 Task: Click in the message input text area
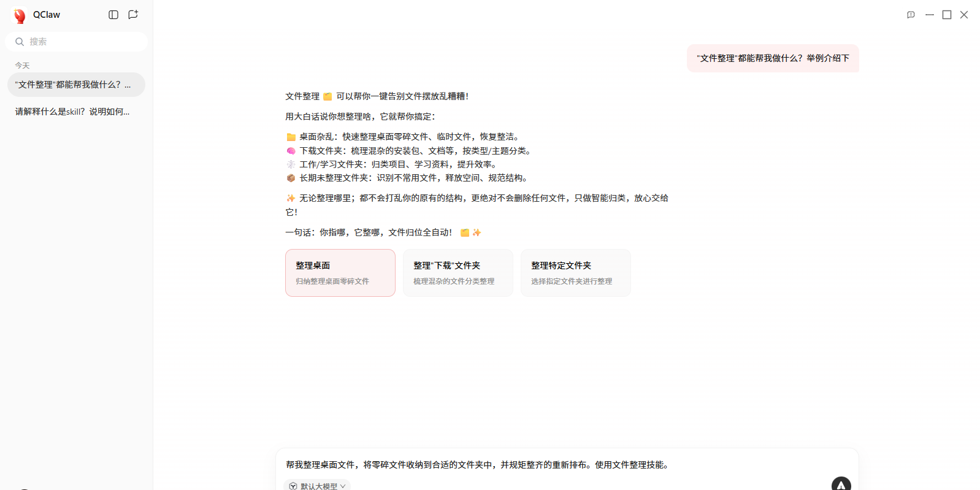tap(567, 465)
